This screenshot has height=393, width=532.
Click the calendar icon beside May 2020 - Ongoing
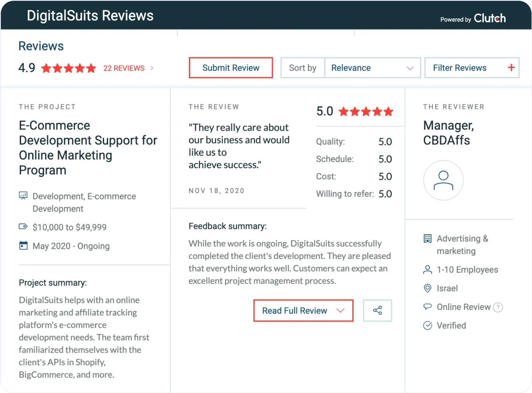click(x=23, y=246)
